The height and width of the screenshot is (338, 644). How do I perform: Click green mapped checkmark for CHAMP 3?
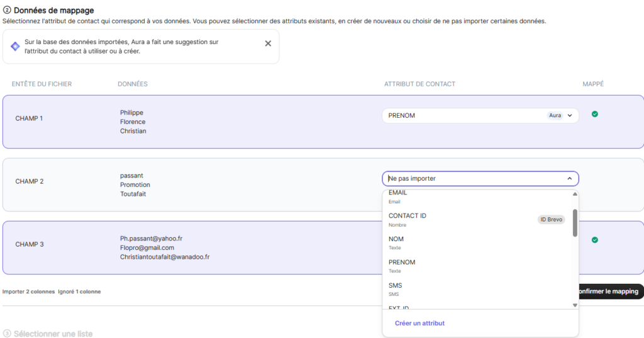click(x=594, y=240)
